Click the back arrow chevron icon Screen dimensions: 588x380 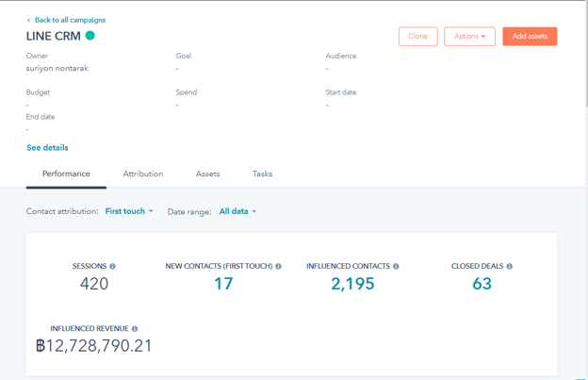click(x=29, y=20)
